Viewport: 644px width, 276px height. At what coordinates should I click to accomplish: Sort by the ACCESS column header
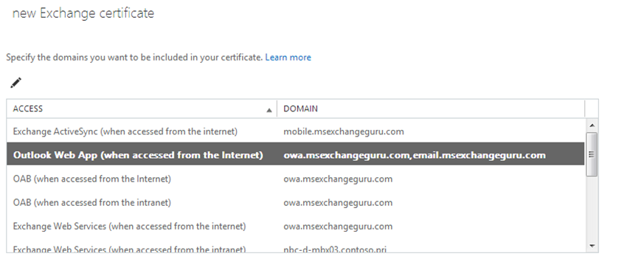click(x=142, y=108)
